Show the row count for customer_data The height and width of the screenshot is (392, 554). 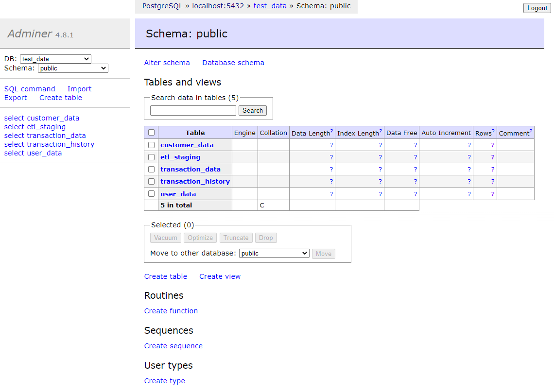pos(493,145)
